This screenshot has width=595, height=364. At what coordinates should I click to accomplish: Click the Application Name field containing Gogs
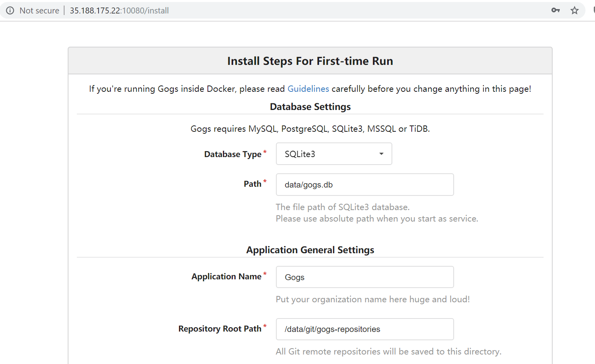pos(364,277)
